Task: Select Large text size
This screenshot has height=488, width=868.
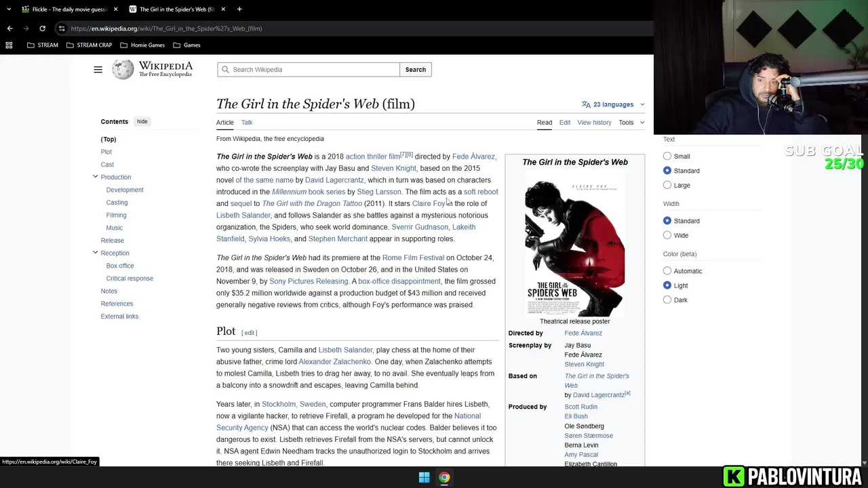Action: (x=667, y=185)
